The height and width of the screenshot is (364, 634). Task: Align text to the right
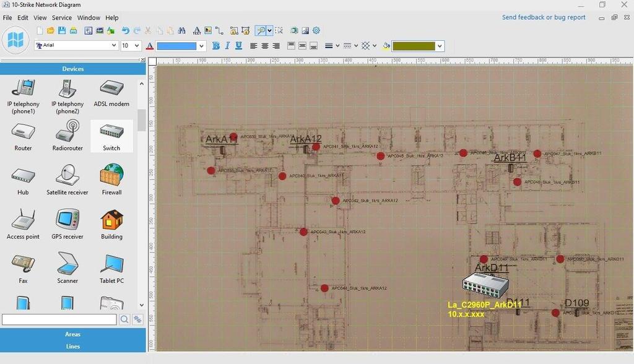pyautogui.click(x=276, y=46)
